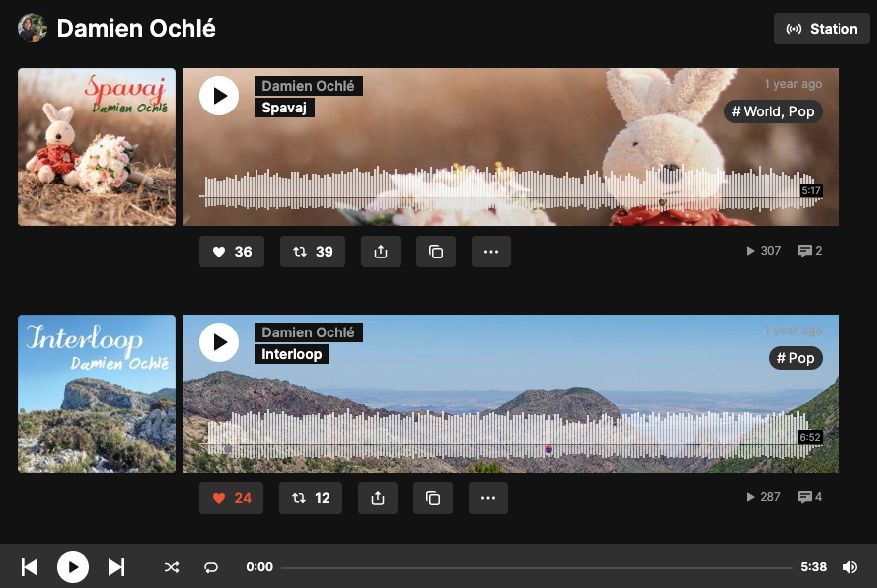Toggle repeat in the player bar
This screenshot has height=588, width=877.
[211, 567]
